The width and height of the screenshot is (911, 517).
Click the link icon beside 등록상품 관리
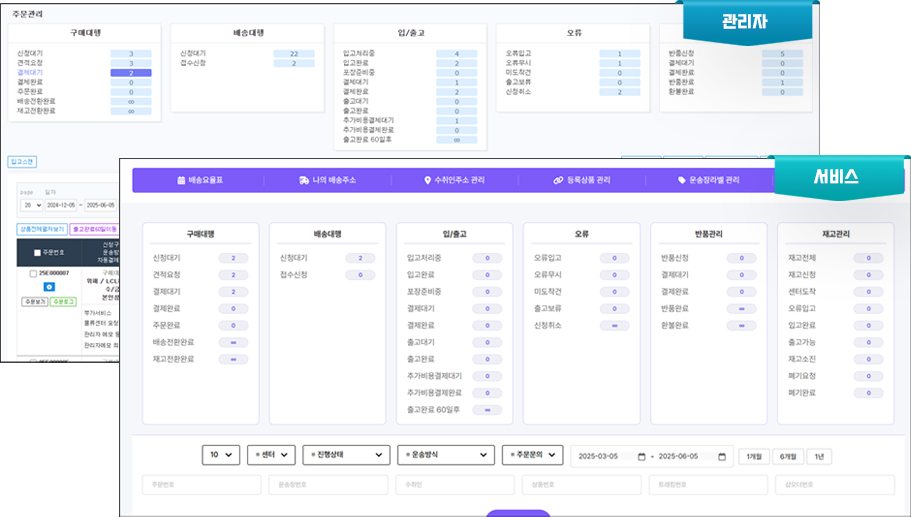coord(558,180)
